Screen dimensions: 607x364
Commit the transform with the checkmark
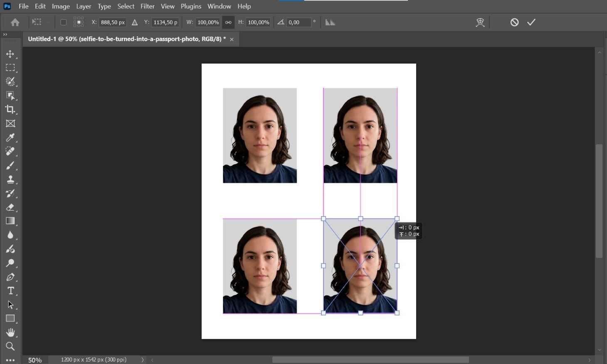(531, 22)
